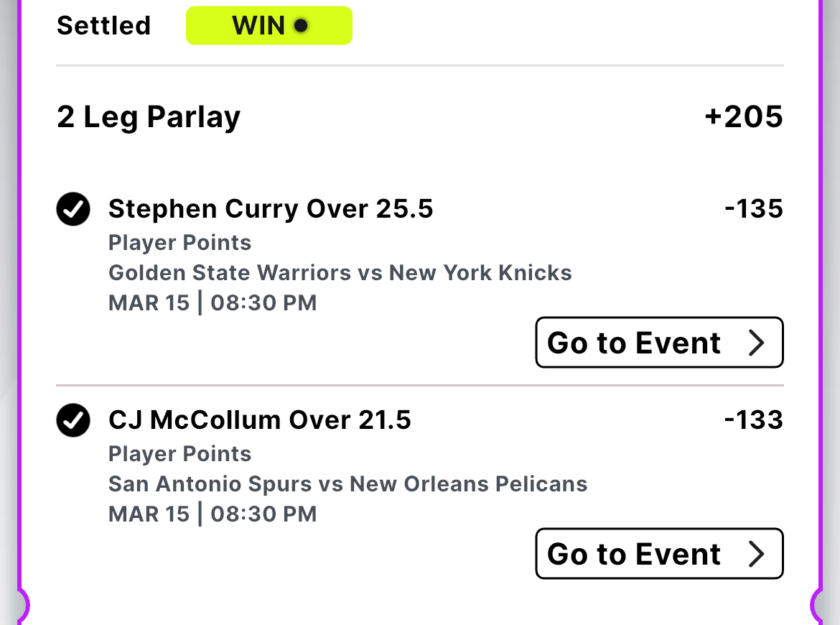Click the Settled label
This screenshot has width=840, height=625.
pyautogui.click(x=104, y=25)
